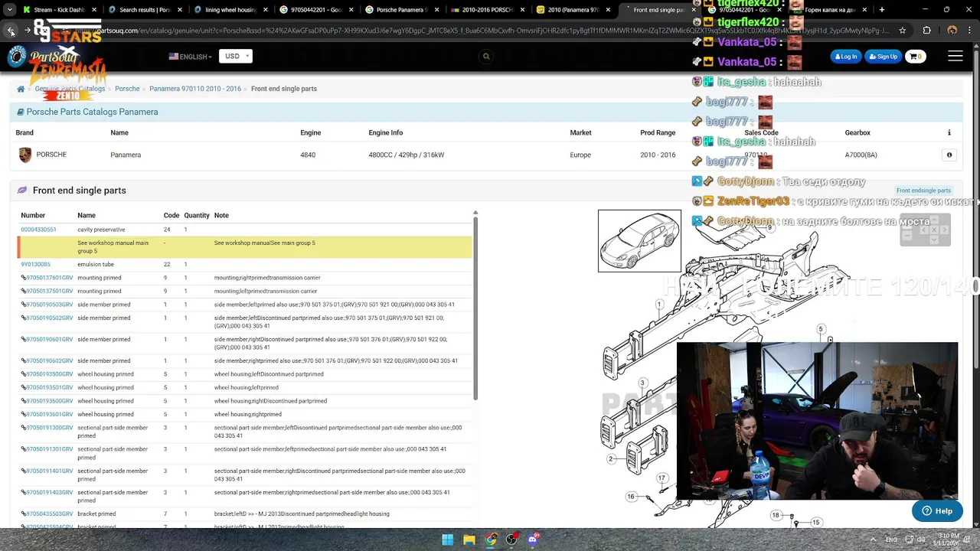The height and width of the screenshot is (551, 980).
Task: Click callout number 18 in the diagram
Action: tap(776, 516)
